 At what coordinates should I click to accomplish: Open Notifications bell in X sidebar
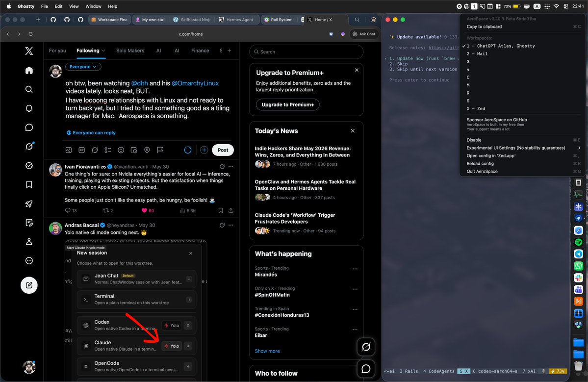(x=29, y=108)
